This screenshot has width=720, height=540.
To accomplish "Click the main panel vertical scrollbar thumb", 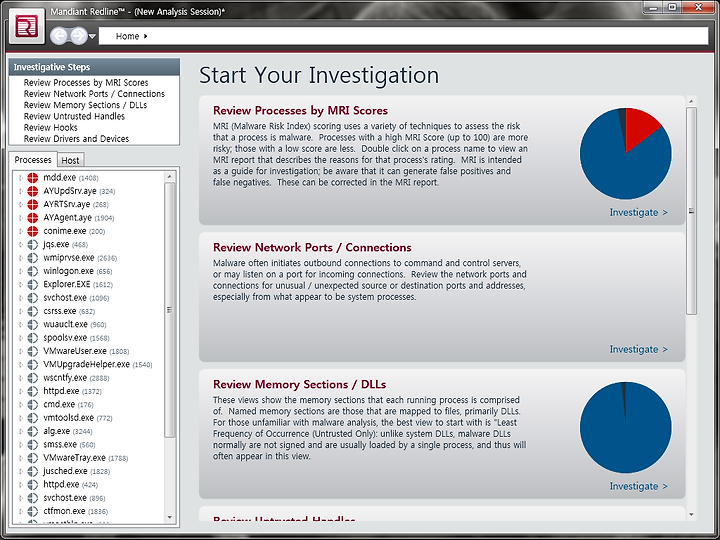I will tap(691, 211).
